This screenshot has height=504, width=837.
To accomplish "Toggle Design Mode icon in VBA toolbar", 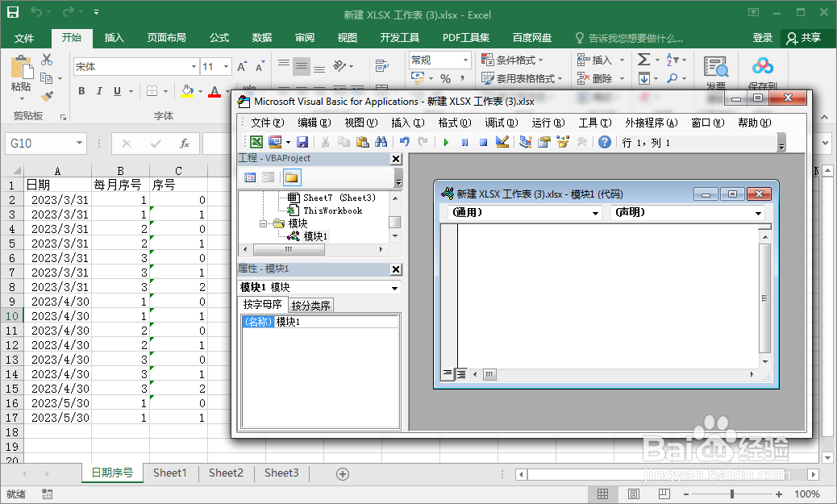I will (502, 142).
